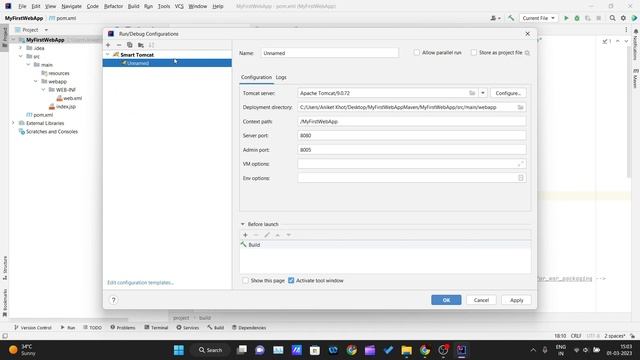Open File Explorer from taskbar

[407, 350]
